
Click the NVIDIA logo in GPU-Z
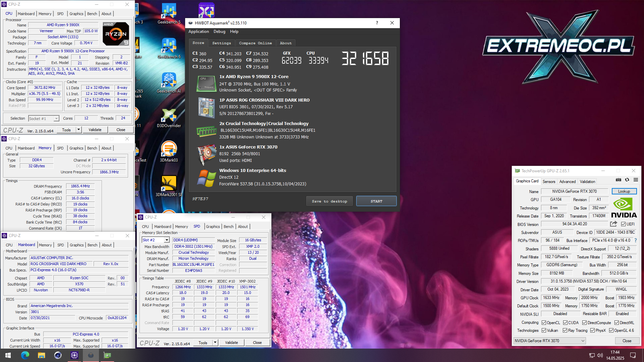point(624,208)
